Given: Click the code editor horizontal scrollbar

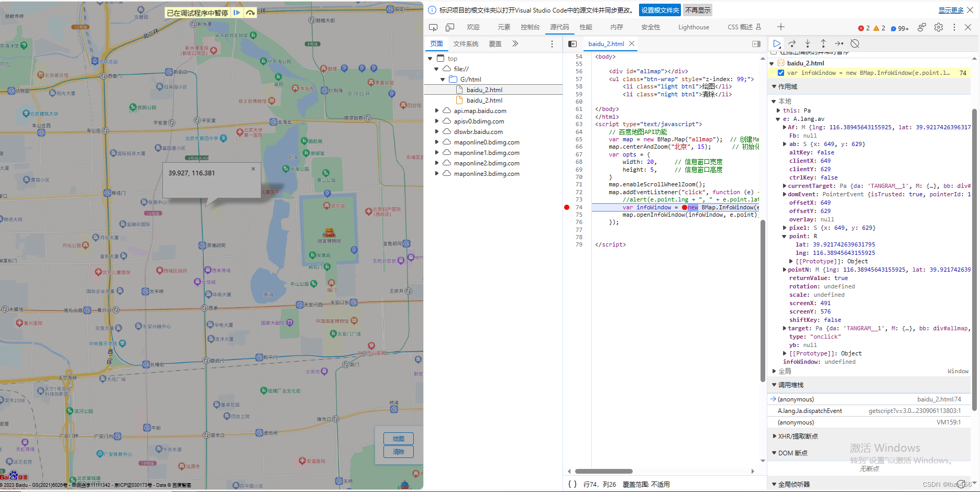Looking at the screenshot, I should 604,471.
